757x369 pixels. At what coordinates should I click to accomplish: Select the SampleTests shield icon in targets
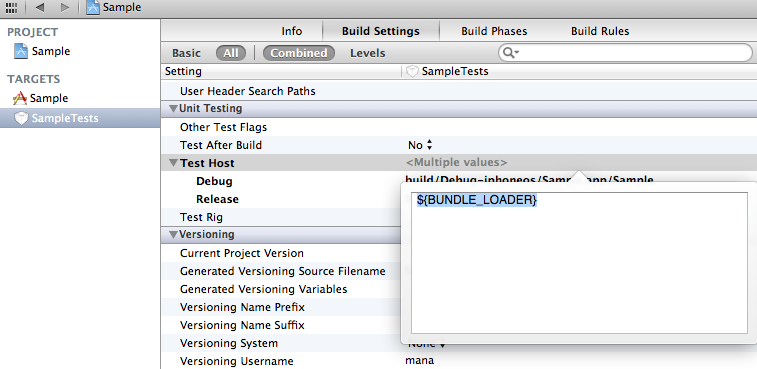click(x=21, y=118)
